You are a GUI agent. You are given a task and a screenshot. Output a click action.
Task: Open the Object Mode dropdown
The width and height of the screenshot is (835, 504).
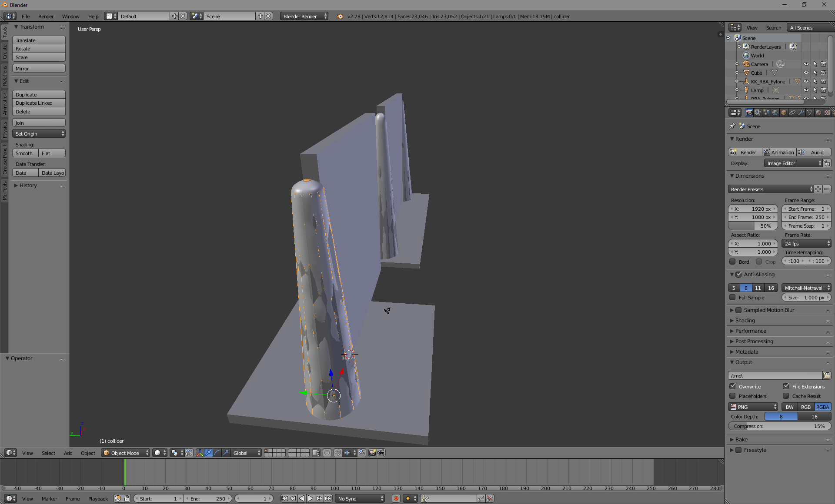pyautogui.click(x=125, y=453)
